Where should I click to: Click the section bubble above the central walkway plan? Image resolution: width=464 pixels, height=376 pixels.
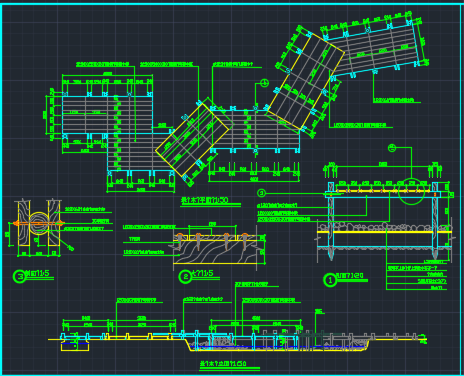point(264,83)
